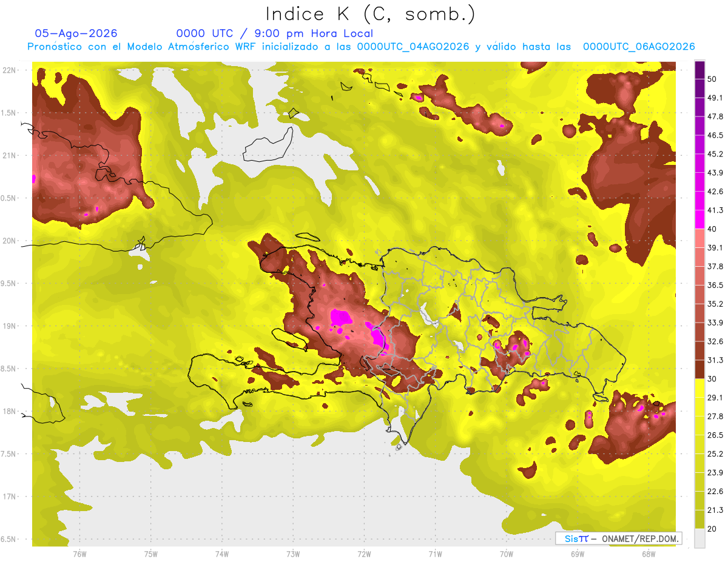Click the '1.5N' latitude axis label

(x=9, y=113)
